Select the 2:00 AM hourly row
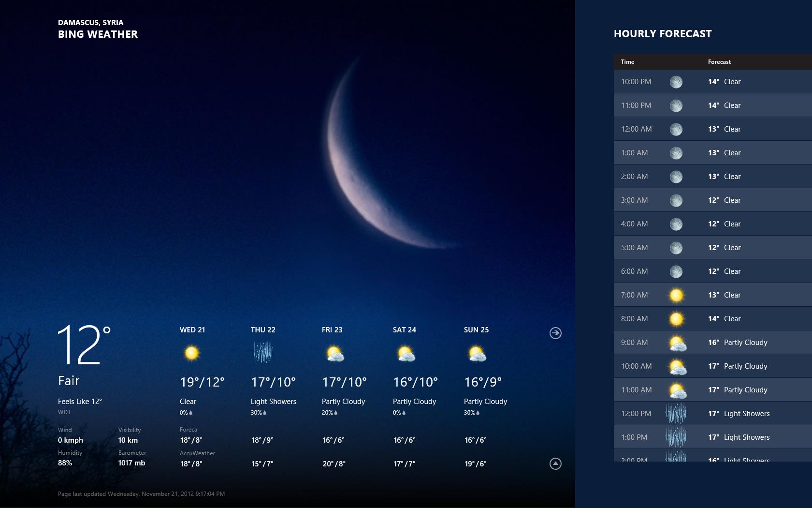 pyautogui.click(x=713, y=177)
